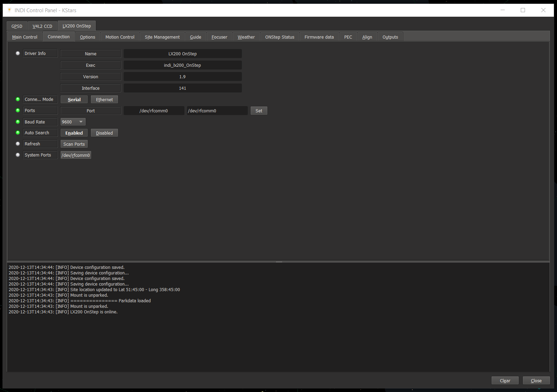Click the Driver Info status light

pyautogui.click(x=18, y=53)
